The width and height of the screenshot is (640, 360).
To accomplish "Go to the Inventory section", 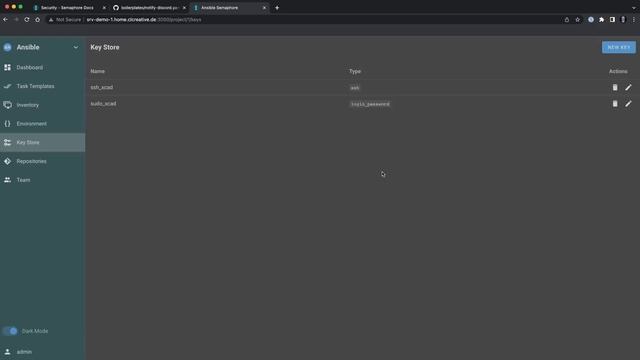I will tap(42, 105).
